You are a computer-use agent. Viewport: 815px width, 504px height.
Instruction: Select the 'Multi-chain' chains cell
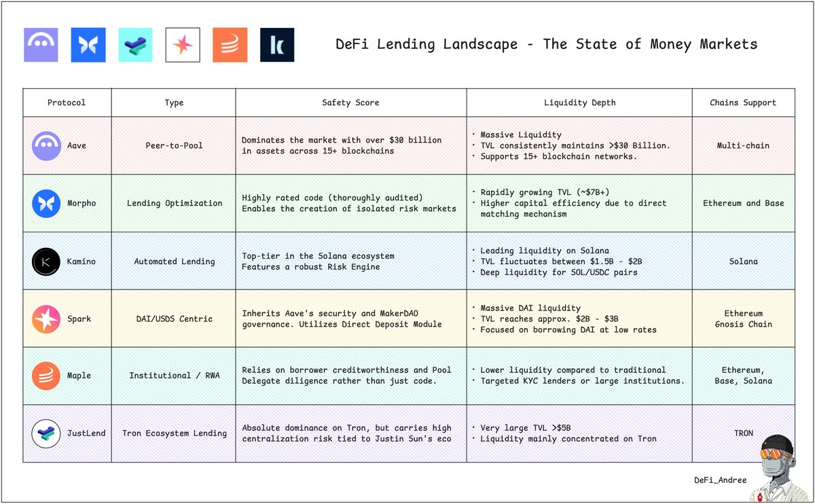(x=743, y=146)
